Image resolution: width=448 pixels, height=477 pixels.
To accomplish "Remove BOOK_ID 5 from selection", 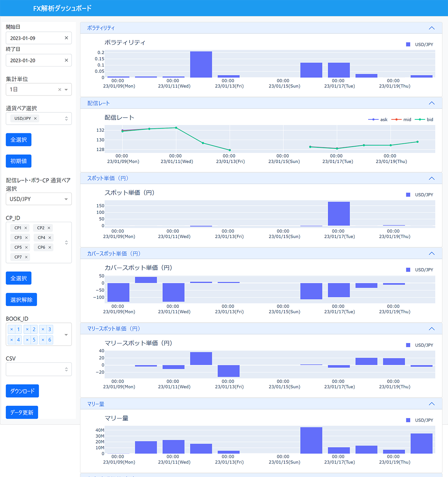I will (27, 340).
